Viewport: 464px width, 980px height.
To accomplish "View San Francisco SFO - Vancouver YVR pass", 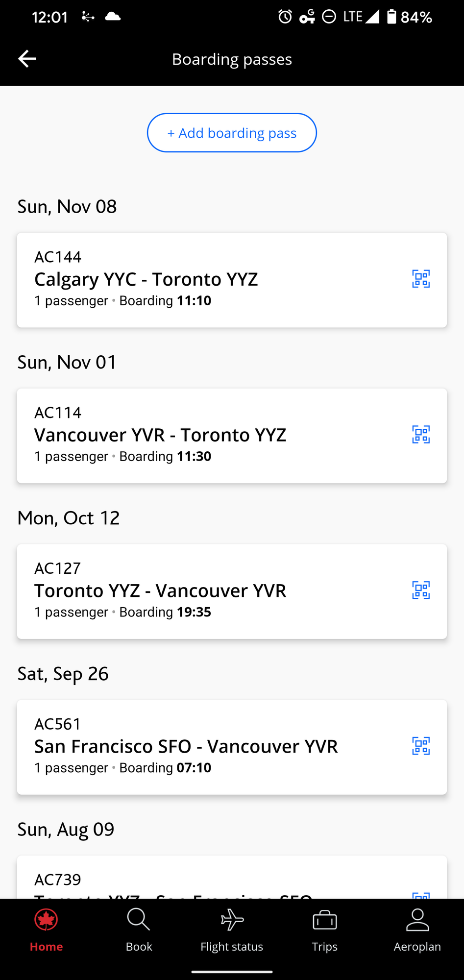I will (232, 747).
